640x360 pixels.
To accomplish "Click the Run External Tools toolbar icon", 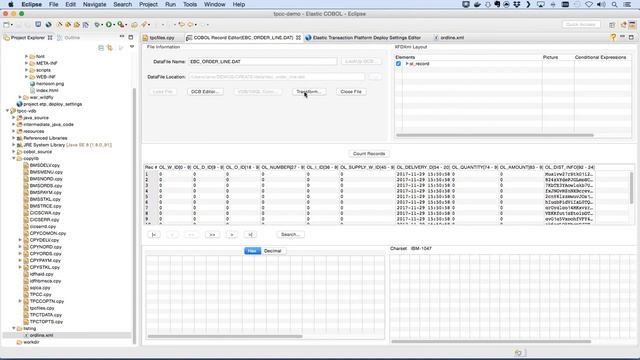I will click(x=121, y=24).
